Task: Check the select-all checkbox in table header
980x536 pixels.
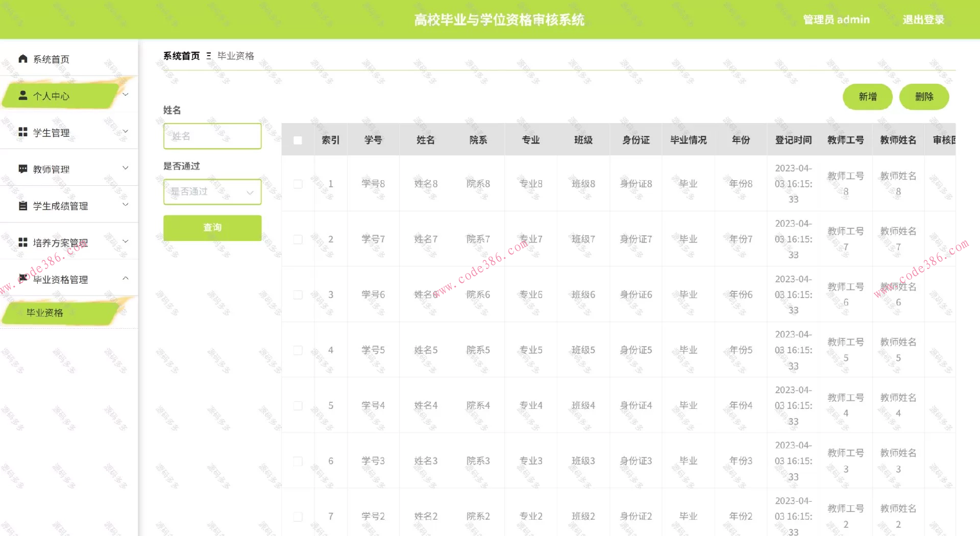Action: (298, 139)
